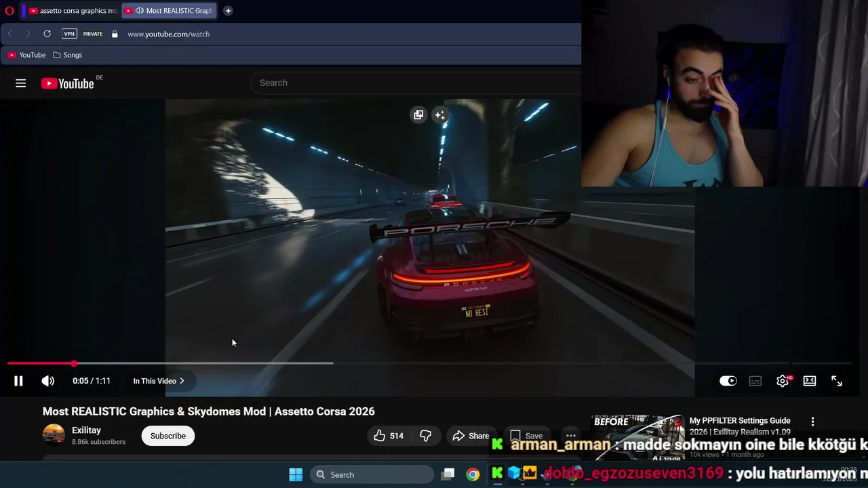Enter fullscreen mode

tap(837, 381)
